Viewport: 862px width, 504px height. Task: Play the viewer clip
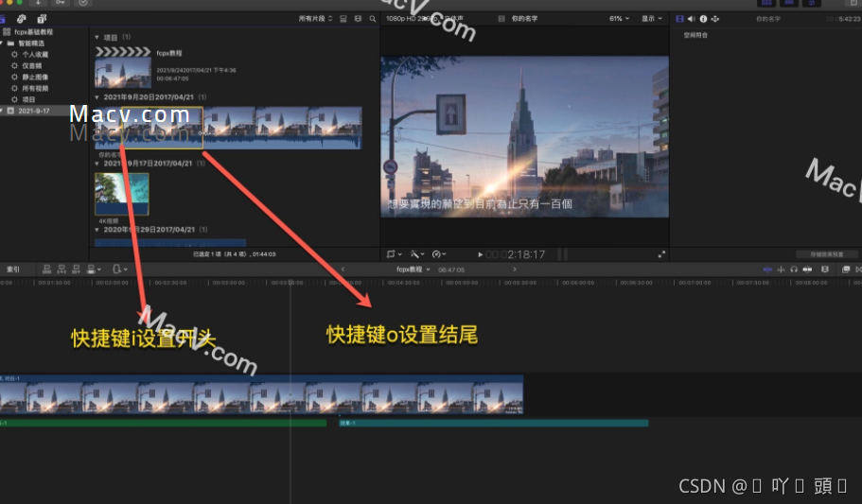point(480,254)
